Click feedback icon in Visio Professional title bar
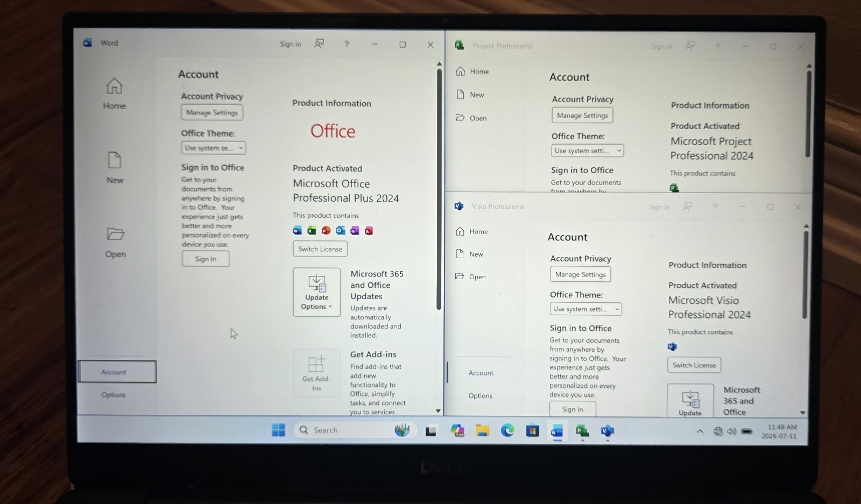This screenshot has height=504, width=861. click(687, 207)
